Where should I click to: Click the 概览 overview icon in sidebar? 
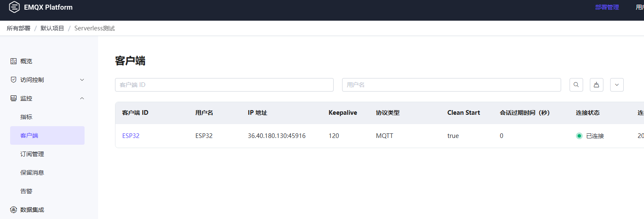coord(14,61)
